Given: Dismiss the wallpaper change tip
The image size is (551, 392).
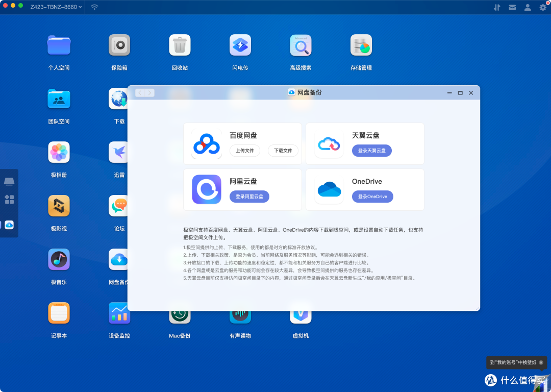Looking at the screenshot, I should tap(541, 362).
